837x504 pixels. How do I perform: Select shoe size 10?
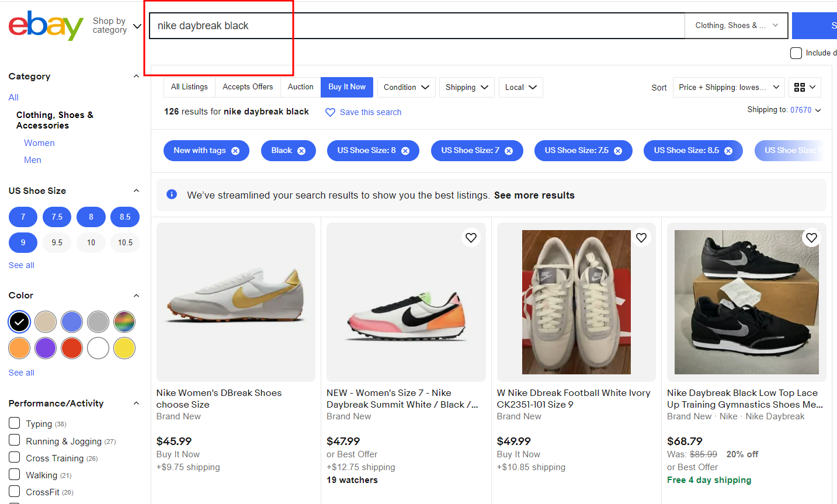91,242
